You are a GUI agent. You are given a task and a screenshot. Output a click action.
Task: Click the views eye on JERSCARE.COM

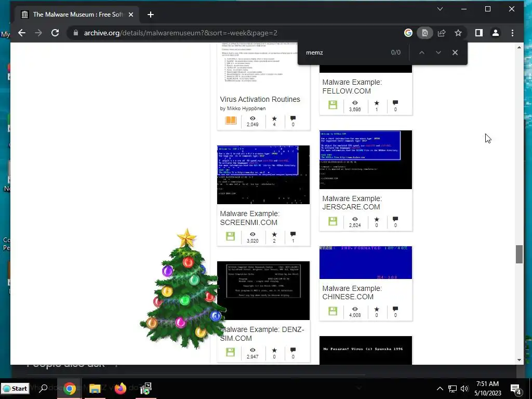coord(355,219)
